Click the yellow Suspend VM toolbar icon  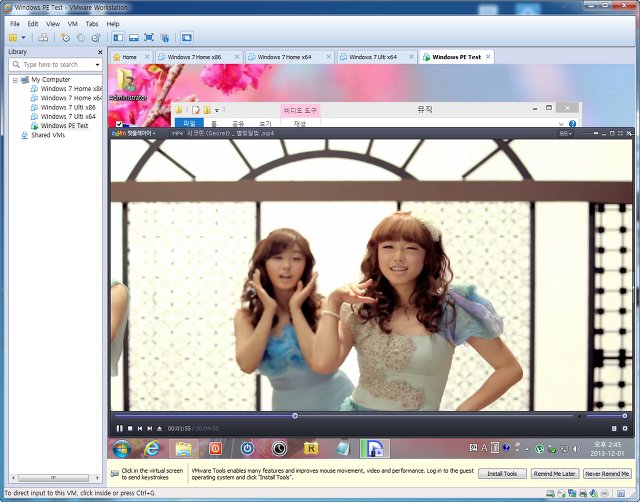coord(13,38)
